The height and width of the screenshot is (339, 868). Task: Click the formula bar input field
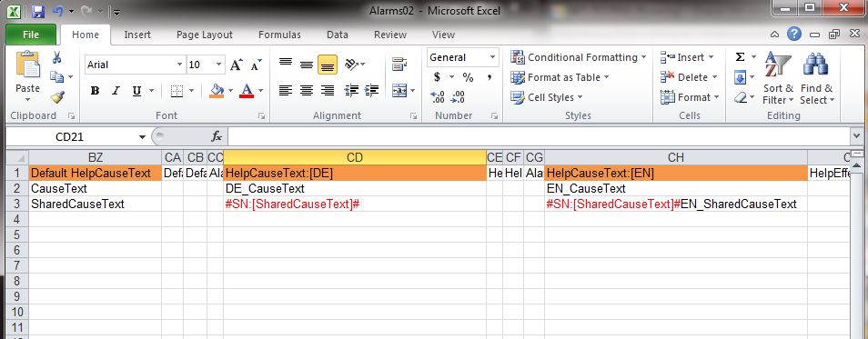pyautogui.click(x=539, y=136)
